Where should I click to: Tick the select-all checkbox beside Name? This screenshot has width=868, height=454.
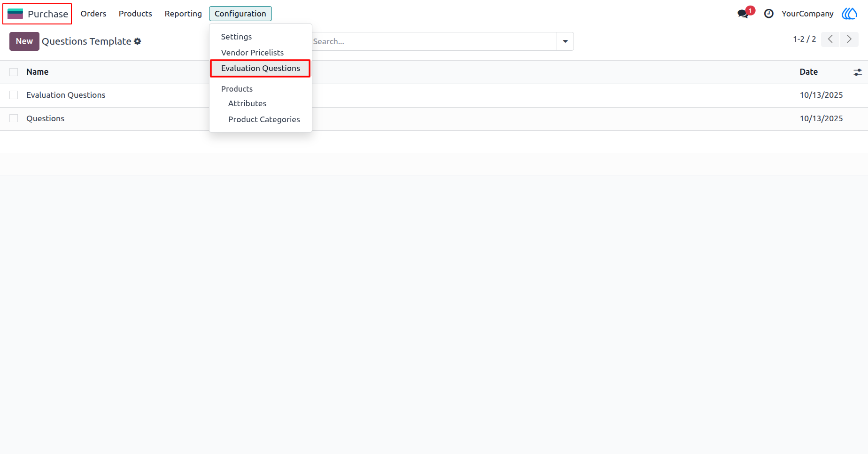coord(14,72)
